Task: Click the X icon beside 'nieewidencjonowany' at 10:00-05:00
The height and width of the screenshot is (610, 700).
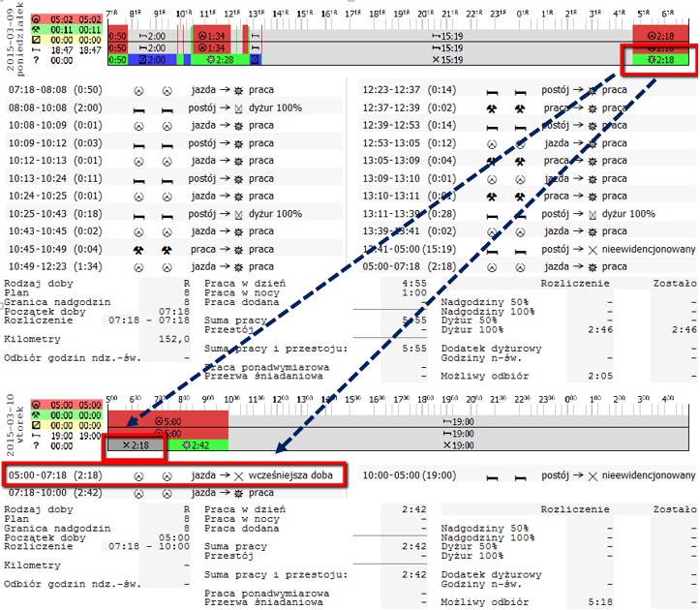Action: click(593, 476)
